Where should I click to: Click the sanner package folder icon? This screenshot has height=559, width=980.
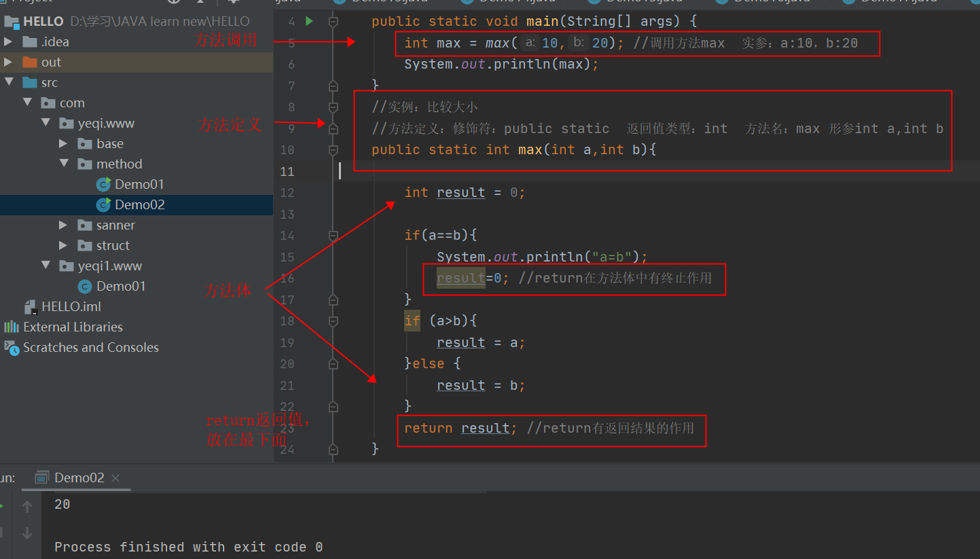click(x=85, y=225)
